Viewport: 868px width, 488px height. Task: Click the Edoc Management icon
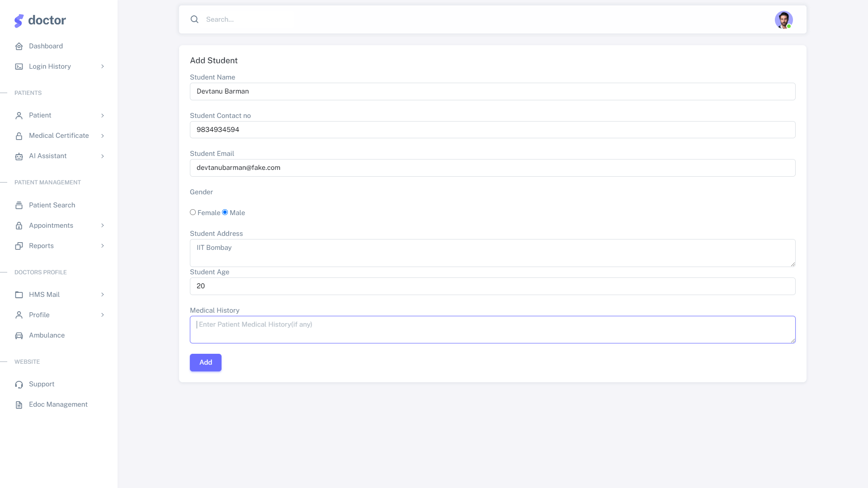(19, 404)
